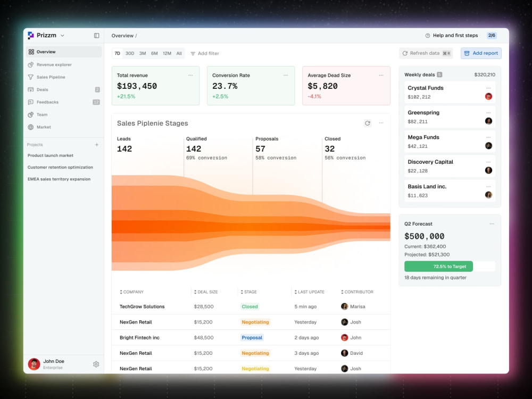
Task: Click John Doe profile avatar
Action: (x=34, y=364)
